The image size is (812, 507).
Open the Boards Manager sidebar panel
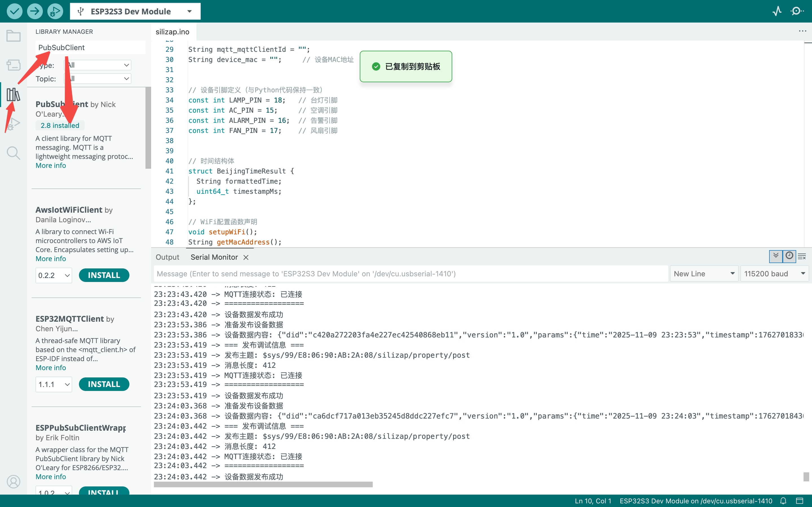pyautogui.click(x=14, y=65)
